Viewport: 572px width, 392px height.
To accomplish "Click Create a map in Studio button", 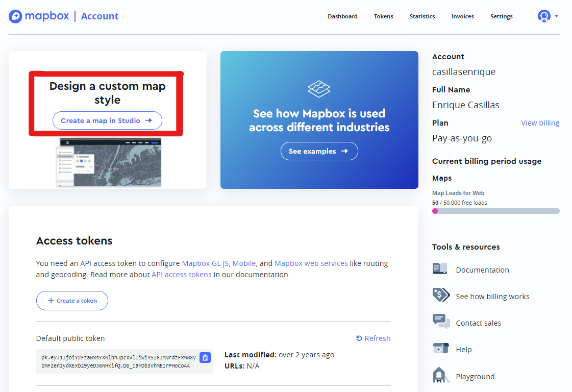I will (107, 120).
